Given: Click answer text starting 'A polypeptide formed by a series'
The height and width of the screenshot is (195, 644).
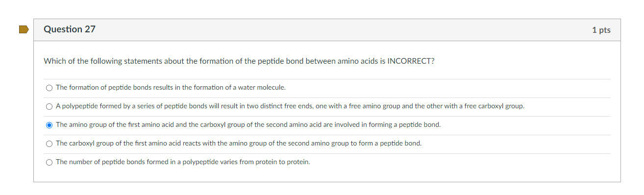Looking at the screenshot, I should 290,106.
